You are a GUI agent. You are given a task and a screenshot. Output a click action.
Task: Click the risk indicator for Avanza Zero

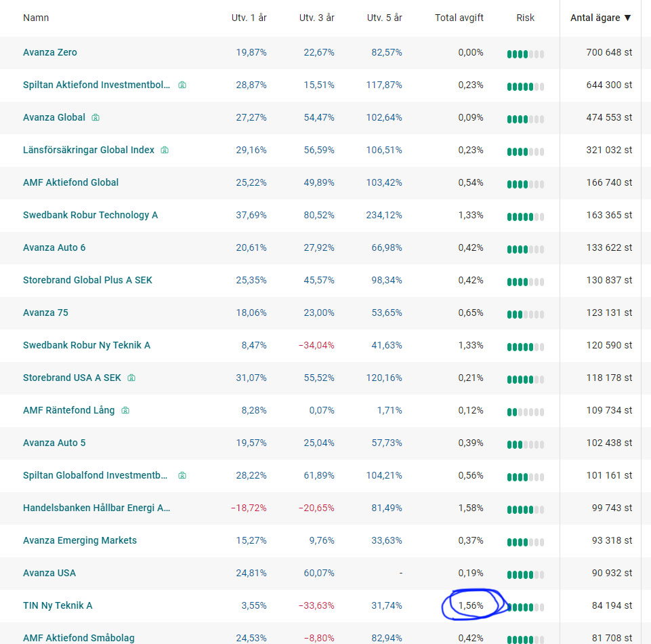pos(525,54)
